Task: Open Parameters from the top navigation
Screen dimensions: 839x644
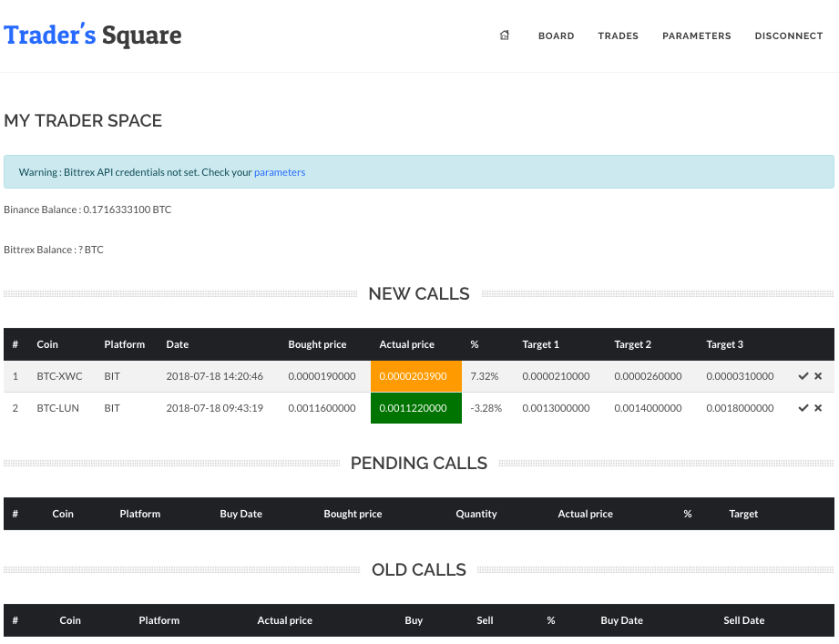Action: tap(696, 36)
